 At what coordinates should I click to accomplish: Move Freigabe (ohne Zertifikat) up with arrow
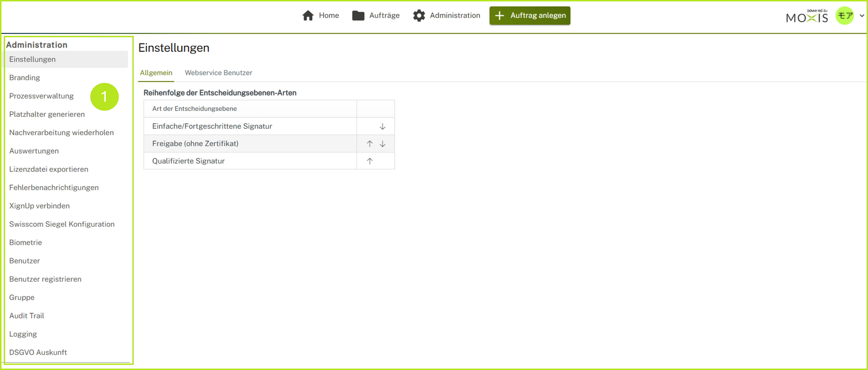tap(370, 144)
